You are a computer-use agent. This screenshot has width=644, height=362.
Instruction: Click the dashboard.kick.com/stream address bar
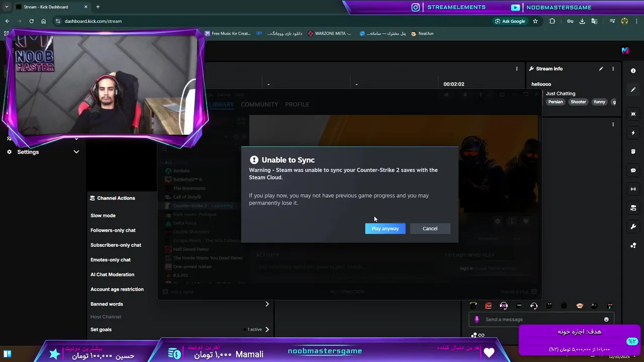click(x=93, y=21)
